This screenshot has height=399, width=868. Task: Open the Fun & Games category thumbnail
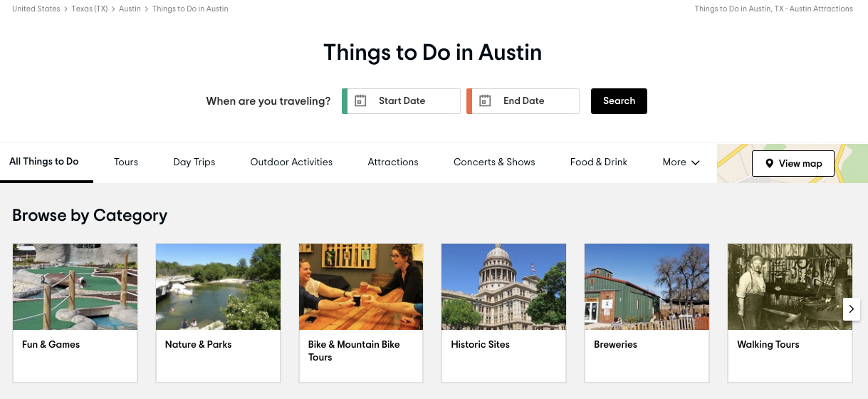click(75, 286)
